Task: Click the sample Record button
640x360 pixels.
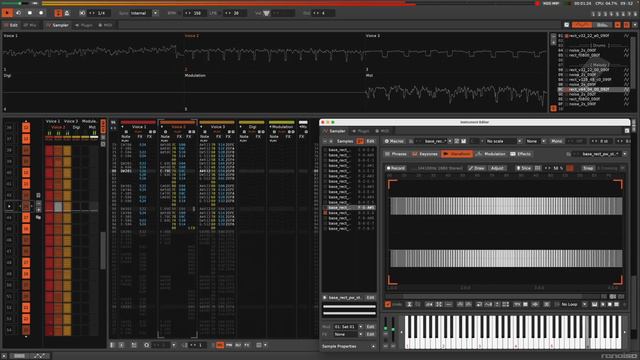Action: pos(396,168)
